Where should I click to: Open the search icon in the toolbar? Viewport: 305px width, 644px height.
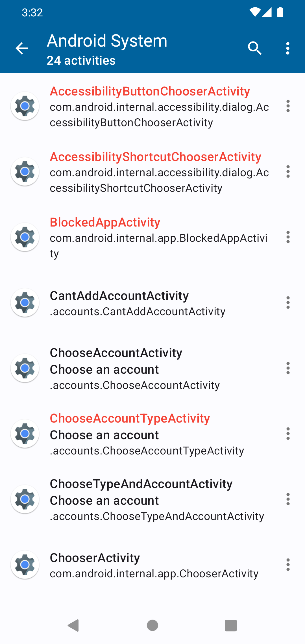coord(254,48)
